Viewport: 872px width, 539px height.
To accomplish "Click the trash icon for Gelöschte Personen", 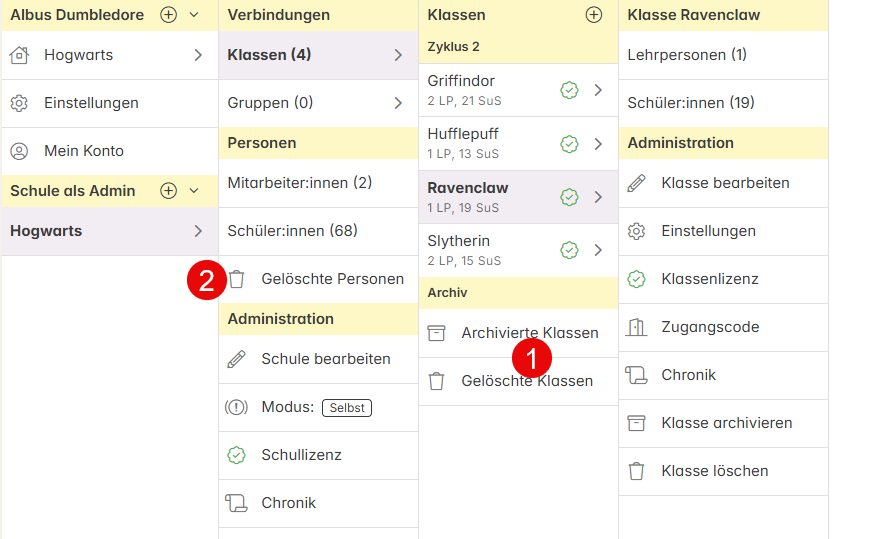I will [237, 279].
